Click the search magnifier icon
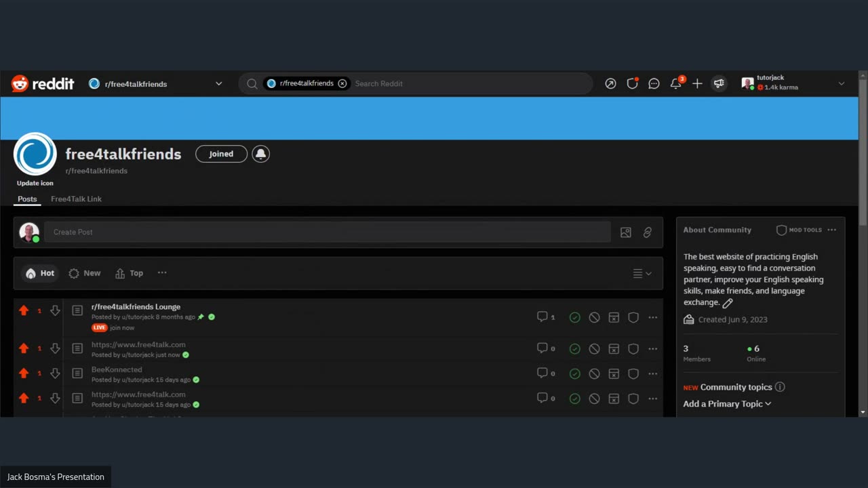 point(252,83)
